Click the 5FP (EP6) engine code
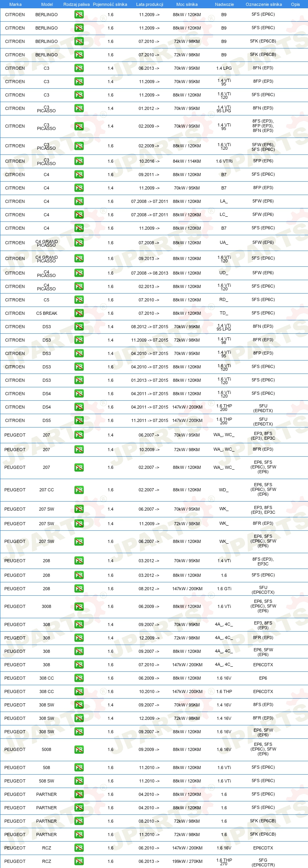The width and height of the screenshot is (308, 868). (x=263, y=161)
